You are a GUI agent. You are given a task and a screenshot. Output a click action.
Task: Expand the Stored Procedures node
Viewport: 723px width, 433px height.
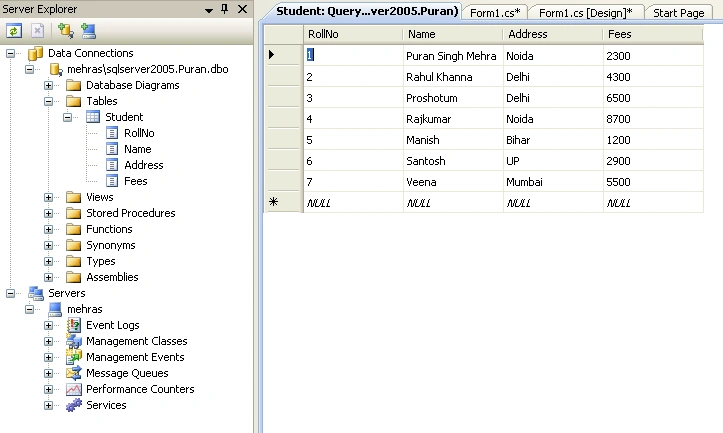click(48, 214)
